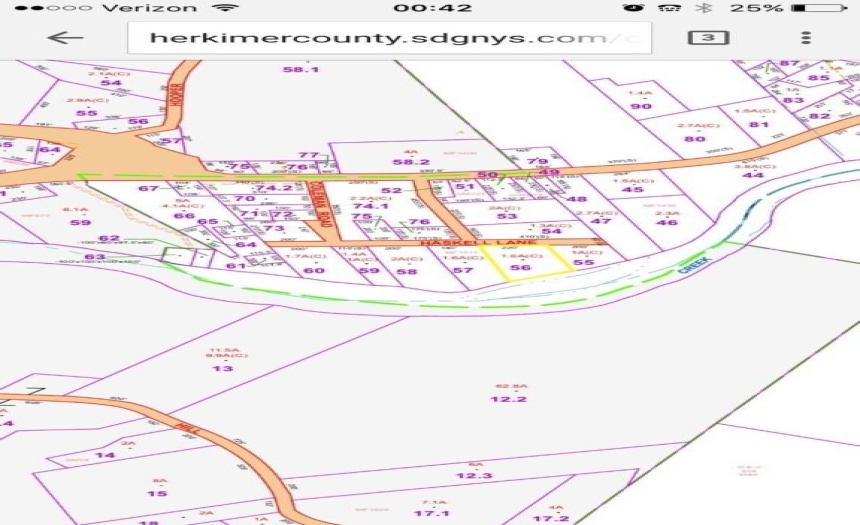Click the herkimercounty.sdgnys.com address bar

[x=389, y=38]
